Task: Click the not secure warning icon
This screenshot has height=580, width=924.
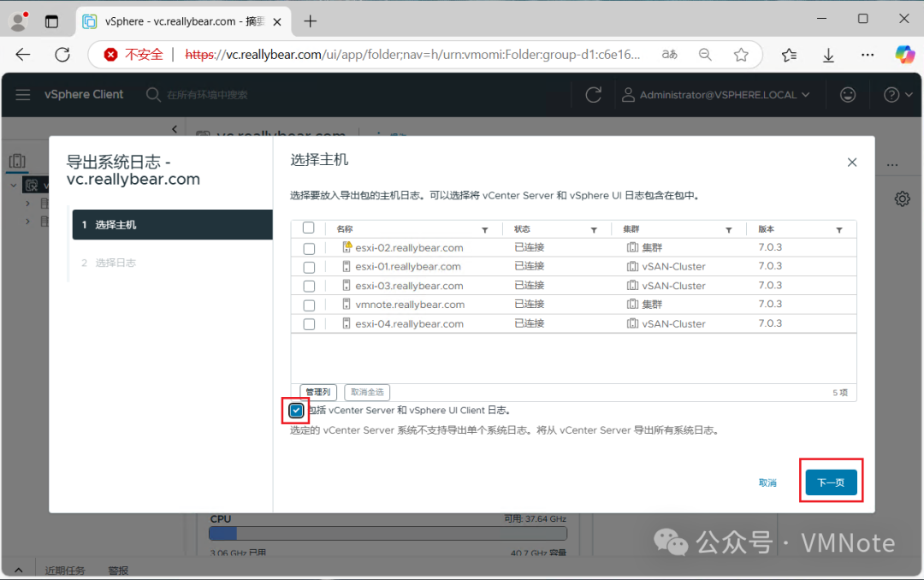Action: point(110,55)
